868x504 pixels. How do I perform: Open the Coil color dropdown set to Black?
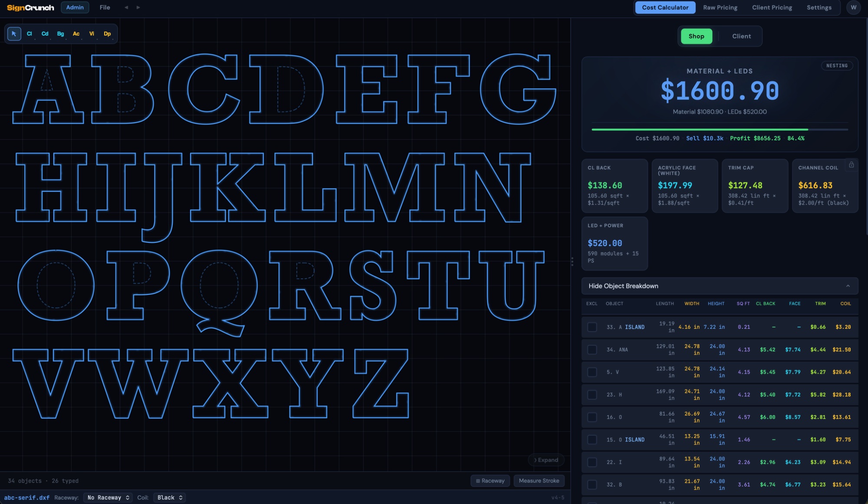[x=169, y=497]
